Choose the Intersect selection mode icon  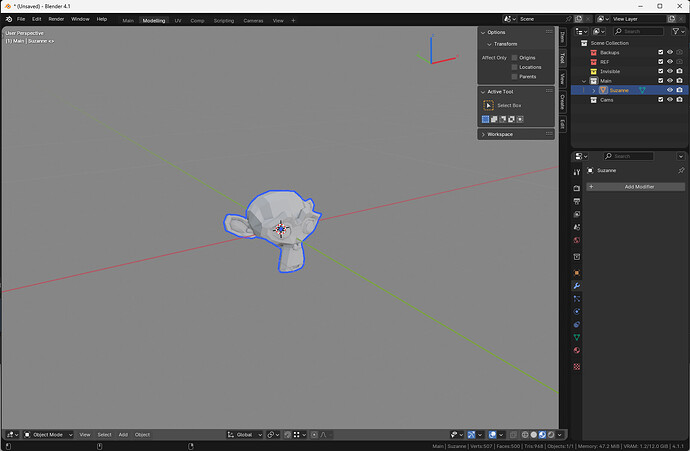point(520,119)
